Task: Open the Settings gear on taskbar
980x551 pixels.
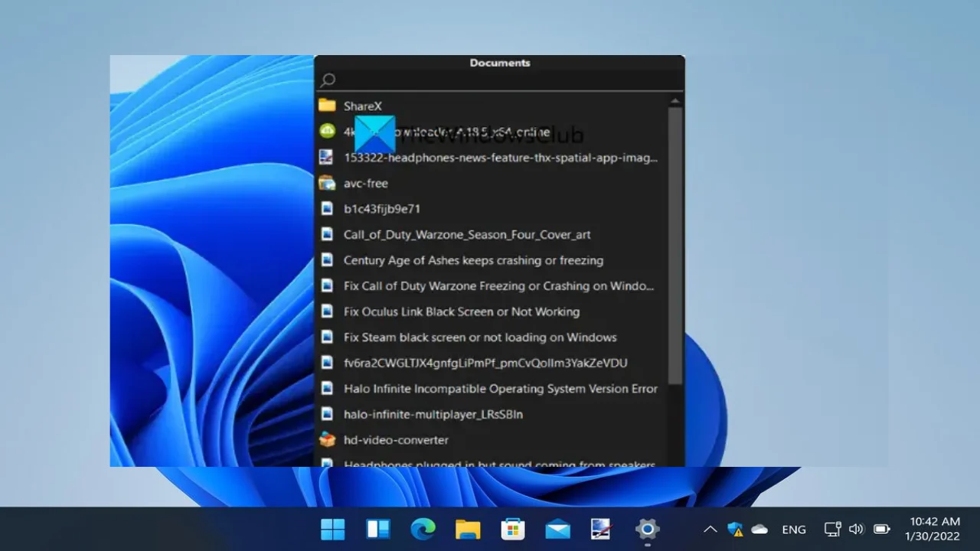Action: (647, 529)
